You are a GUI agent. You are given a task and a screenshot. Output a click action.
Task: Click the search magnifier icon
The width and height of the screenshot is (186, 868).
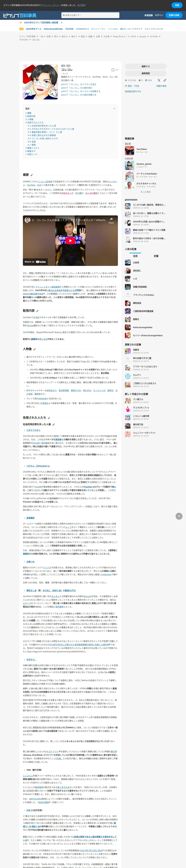(x=63, y=15)
